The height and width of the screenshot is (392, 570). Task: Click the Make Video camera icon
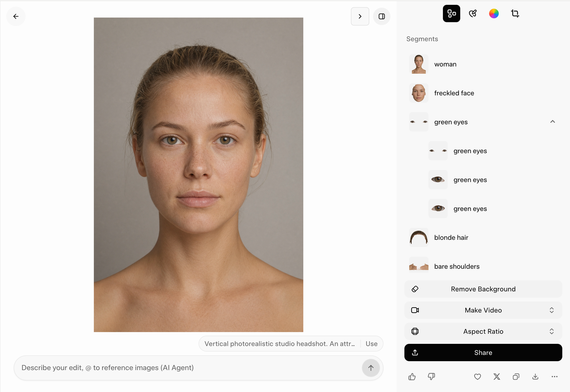(415, 310)
